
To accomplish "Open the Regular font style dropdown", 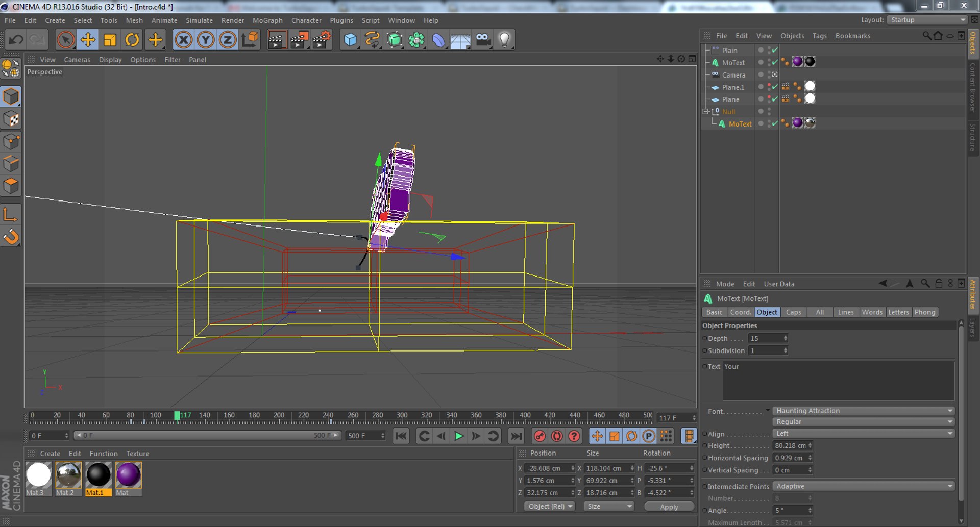I will pos(863,422).
